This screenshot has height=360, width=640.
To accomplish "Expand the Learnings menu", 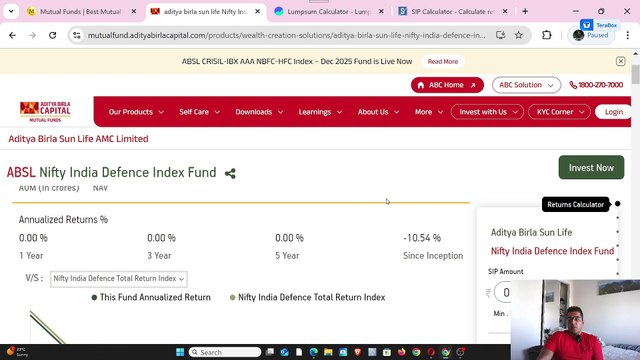I will pos(320,112).
